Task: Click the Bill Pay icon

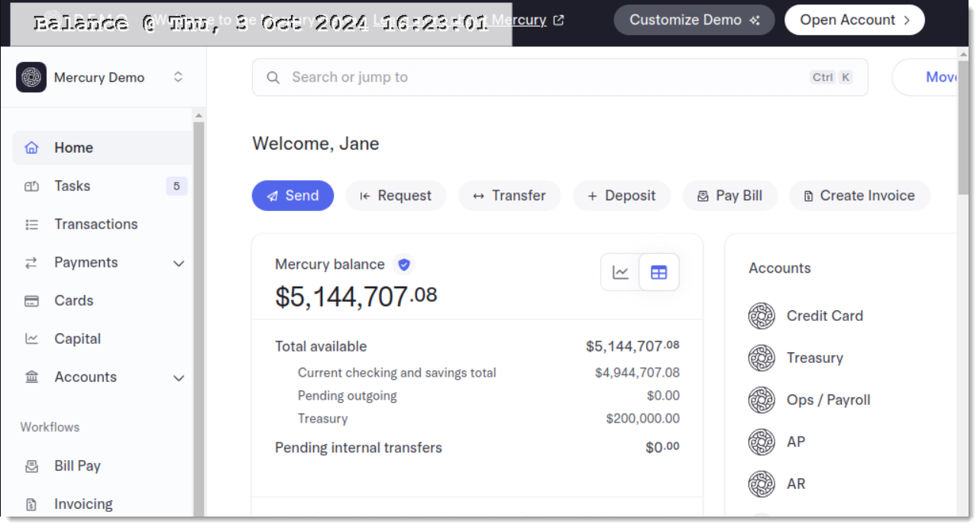Action: 31,465
